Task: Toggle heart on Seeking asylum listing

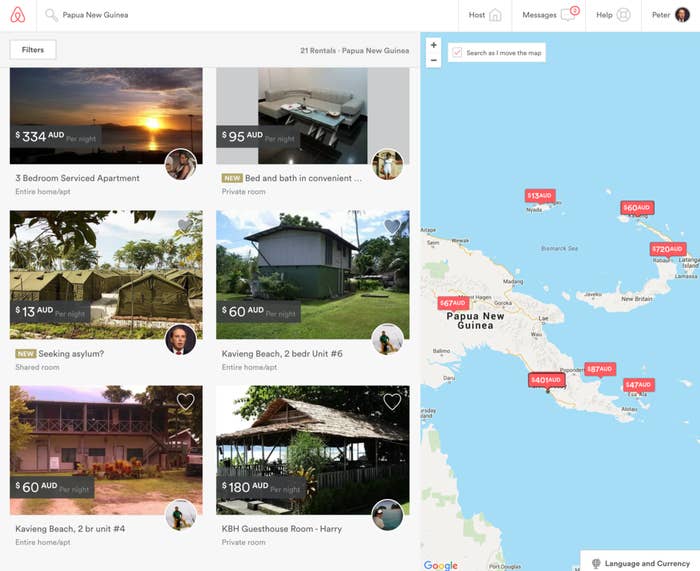Action: [186, 225]
